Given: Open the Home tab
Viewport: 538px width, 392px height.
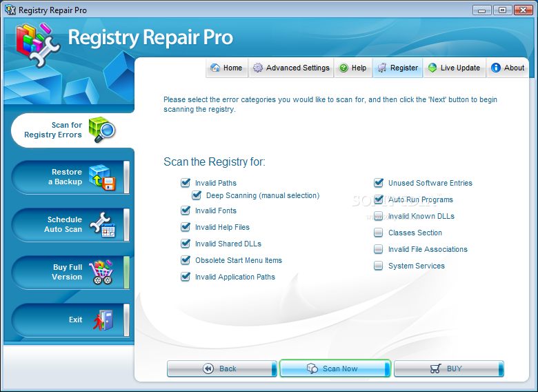Looking at the screenshot, I should coord(227,68).
